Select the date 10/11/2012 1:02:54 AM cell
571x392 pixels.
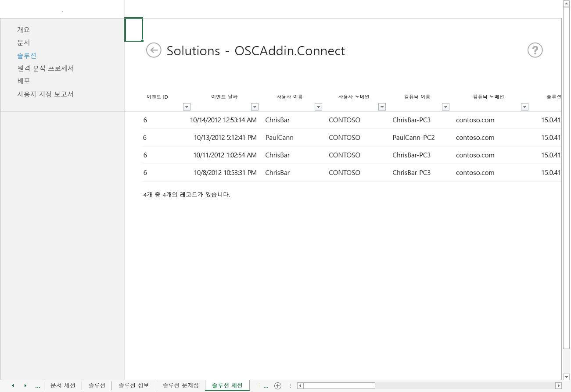225,155
